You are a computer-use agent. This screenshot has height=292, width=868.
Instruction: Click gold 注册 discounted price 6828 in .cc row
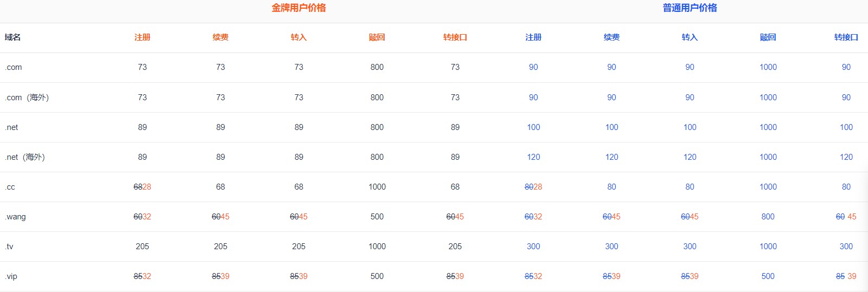[142, 187]
